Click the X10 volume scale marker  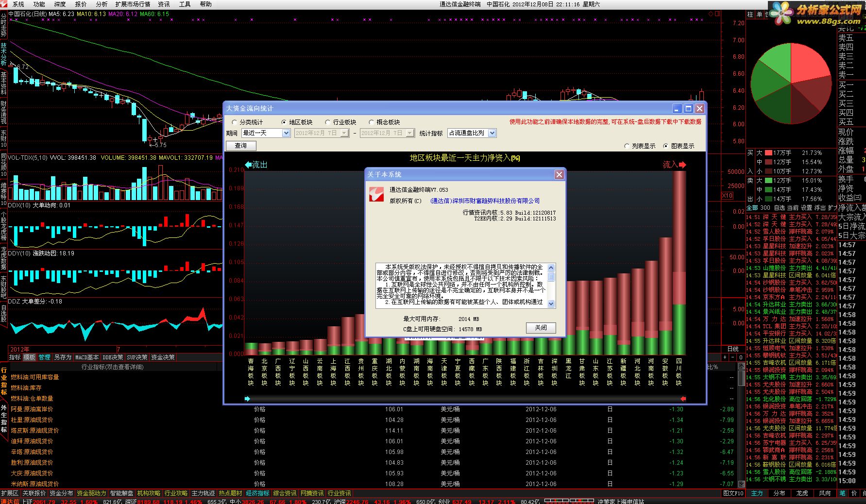pyautogui.click(x=727, y=196)
